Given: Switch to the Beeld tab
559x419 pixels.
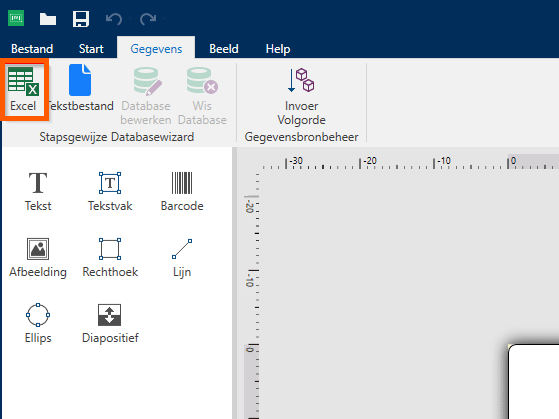Looking at the screenshot, I should pos(224,49).
